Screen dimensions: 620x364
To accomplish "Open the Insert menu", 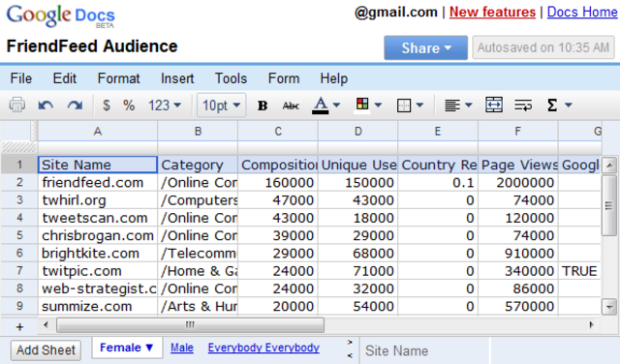I will [x=177, y=78].
